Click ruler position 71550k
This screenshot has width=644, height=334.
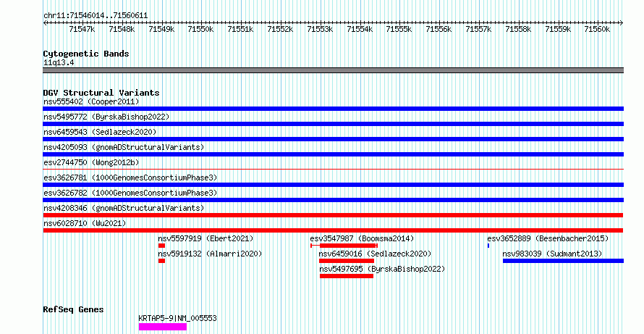pyautogui.click(x=201, y=29)
